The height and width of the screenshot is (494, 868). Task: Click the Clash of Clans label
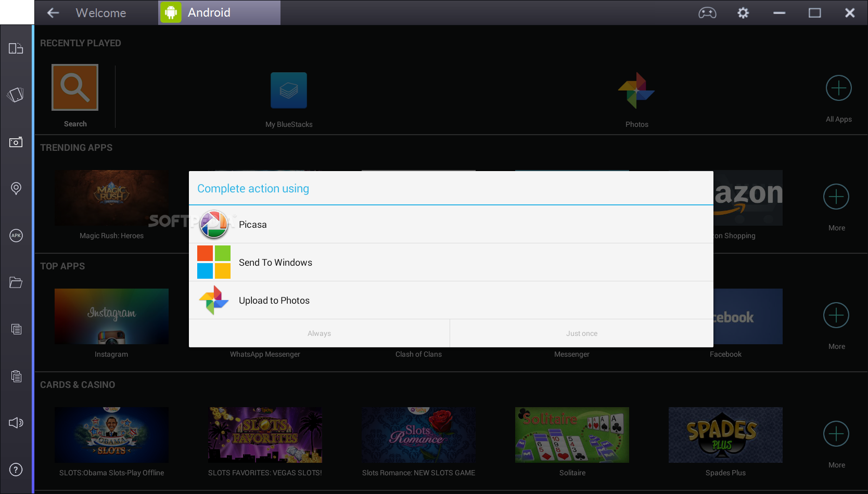click(418, 354)
